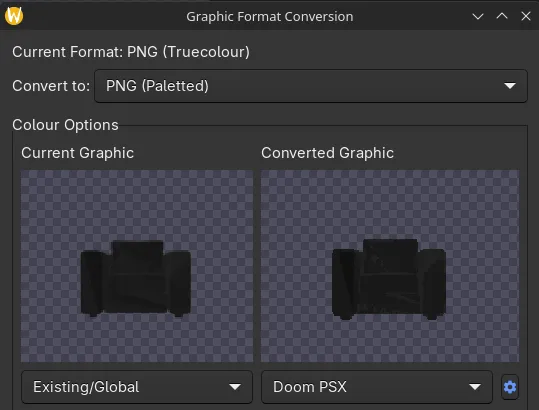Open the Convert to format dropdown
This screenshot has width=539, height=410.
pos(311,86)
